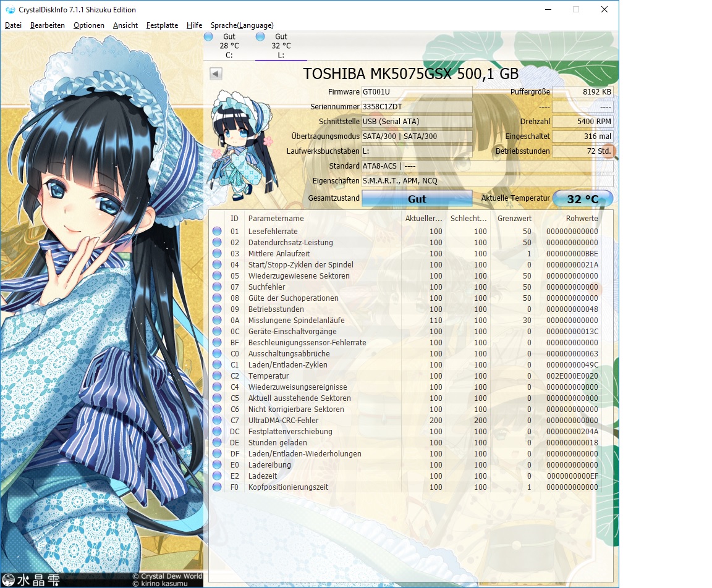The height and width of the screenshot is (588, 712).
Task: Click the Crystal Dew World copyright link
Action: point(167,576)
